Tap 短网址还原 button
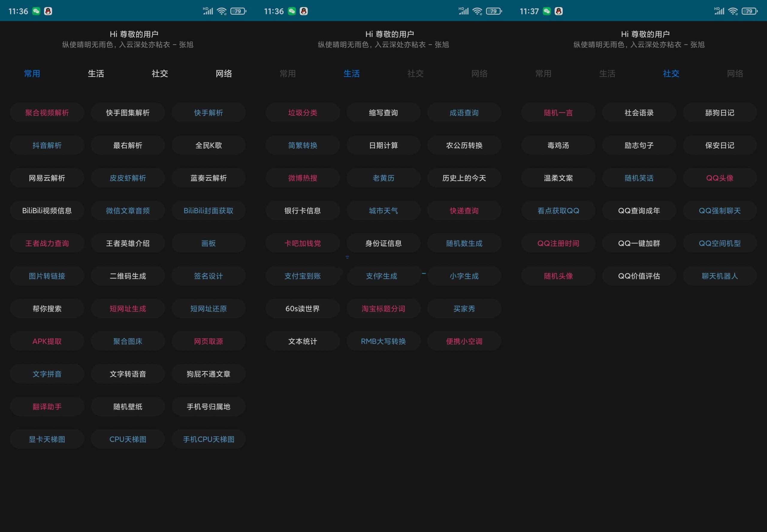Image resolution: width=767 pixels, height=532 pixels. point(209,309)
